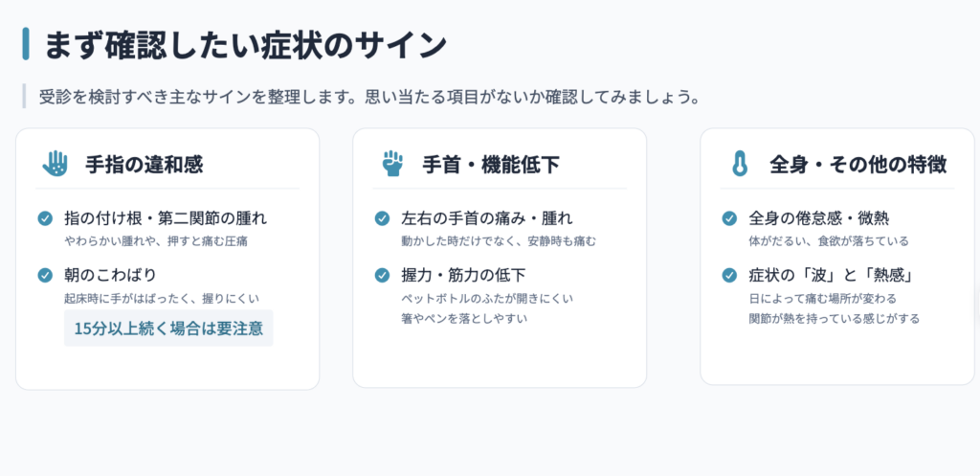Click the text 箸やペンを落としやすい
The image size is (980, 476).
pyautogui.click(x=464, y=318)
